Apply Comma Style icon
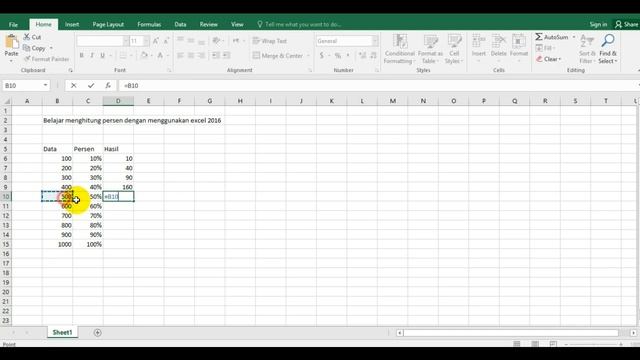Image resolution: width=640 pixels, height=360 pixels. 348,56
